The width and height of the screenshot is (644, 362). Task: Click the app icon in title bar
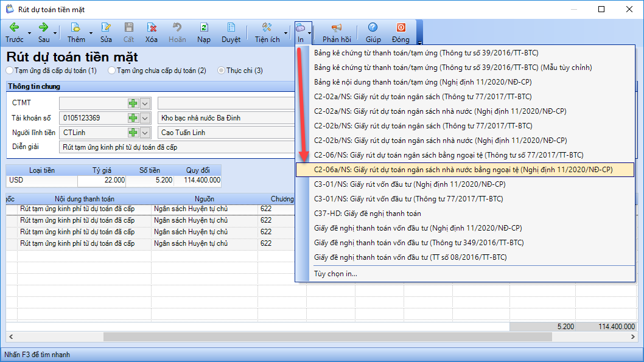pos(10,9)
